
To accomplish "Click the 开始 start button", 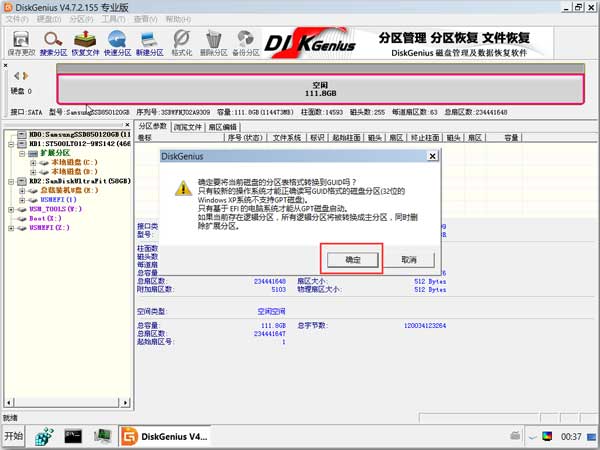I will 13,436.
